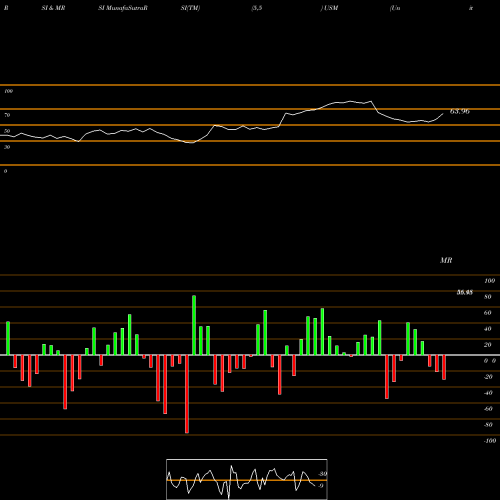Click the 20 label on MR axis
This screenshot has width=500, height=500.
point(488,345)
